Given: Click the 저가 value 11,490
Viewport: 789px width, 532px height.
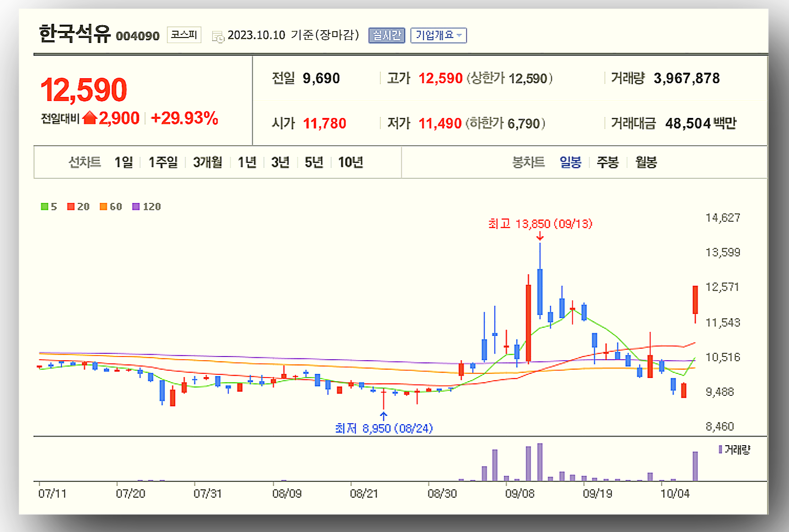Looking at the screenshot, I should click(x=440, y=123).
